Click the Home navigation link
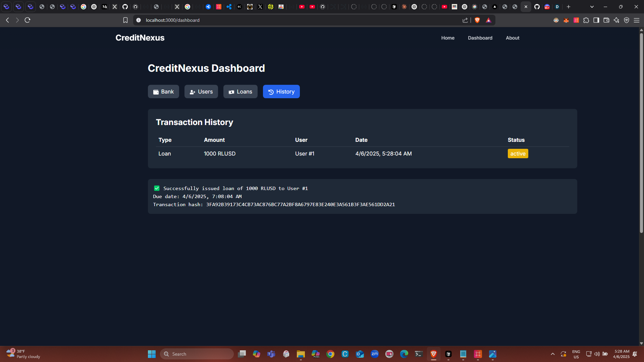This screenshot has width=644, height=362. tap(447, 38)
